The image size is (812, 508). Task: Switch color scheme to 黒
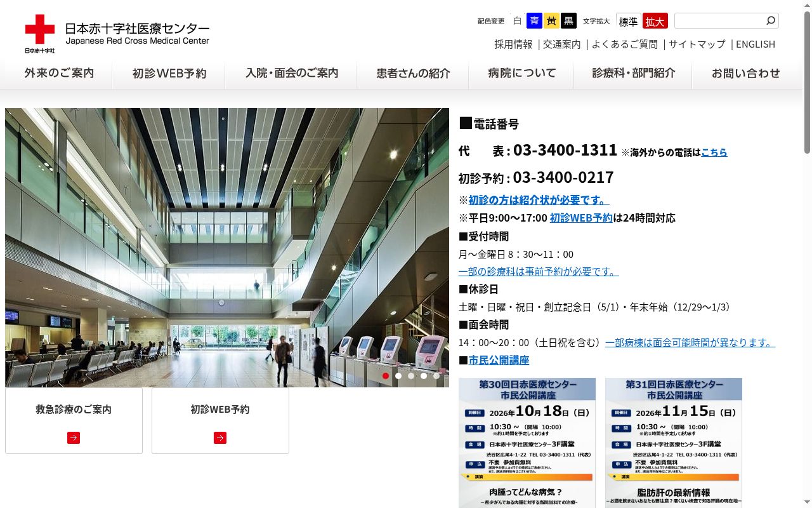[x=568, y=21]
